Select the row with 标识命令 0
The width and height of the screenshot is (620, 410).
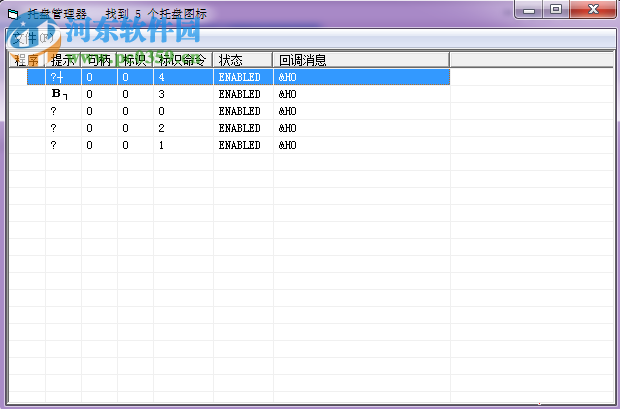[x=229, y=111]
